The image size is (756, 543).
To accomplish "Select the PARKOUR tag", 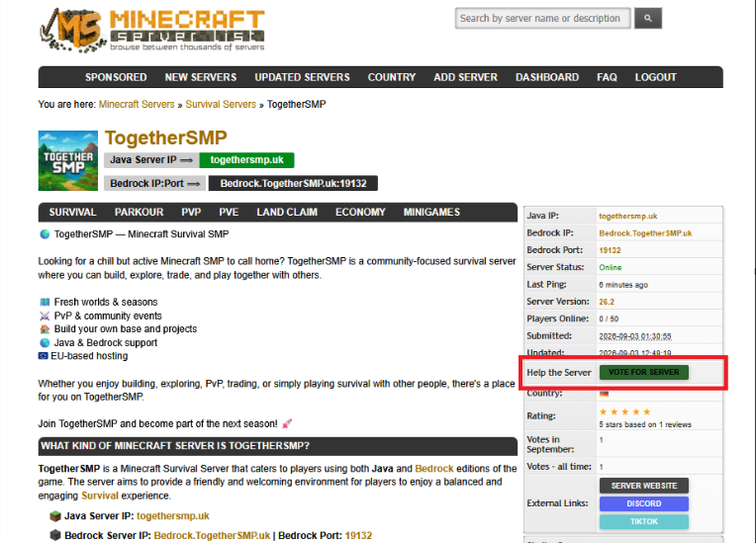I will coord(139,212).
